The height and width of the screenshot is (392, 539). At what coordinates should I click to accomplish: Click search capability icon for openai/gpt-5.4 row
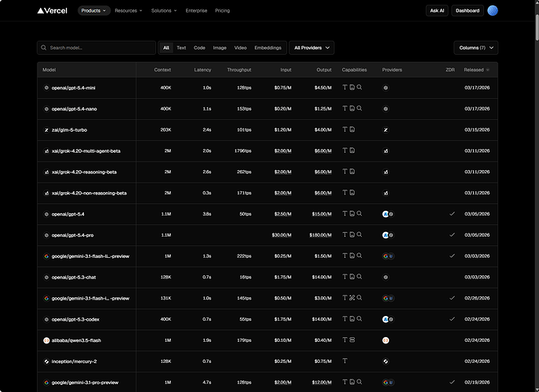(359, 214)
